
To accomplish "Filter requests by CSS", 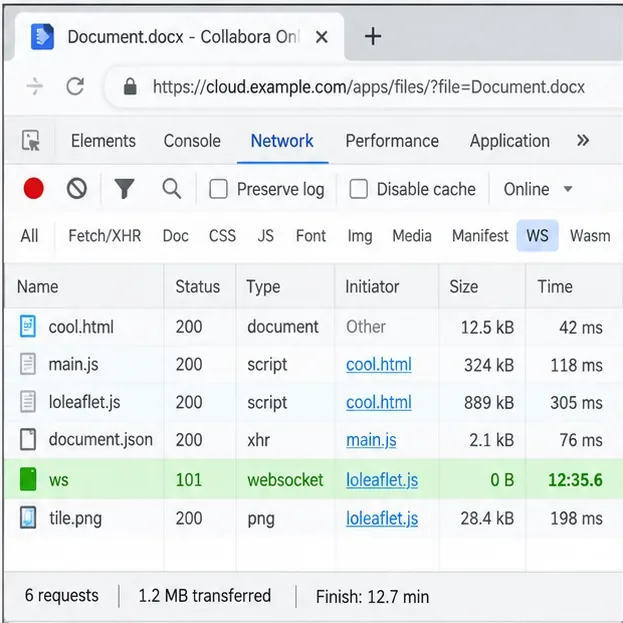I will pyautogui.click(x=222, y=236).
